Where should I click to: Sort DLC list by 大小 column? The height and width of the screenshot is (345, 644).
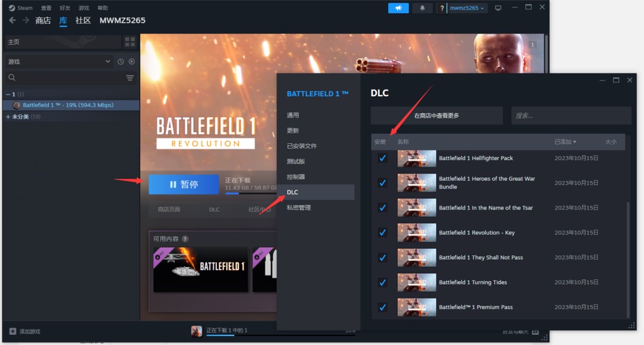coord(611,142)
